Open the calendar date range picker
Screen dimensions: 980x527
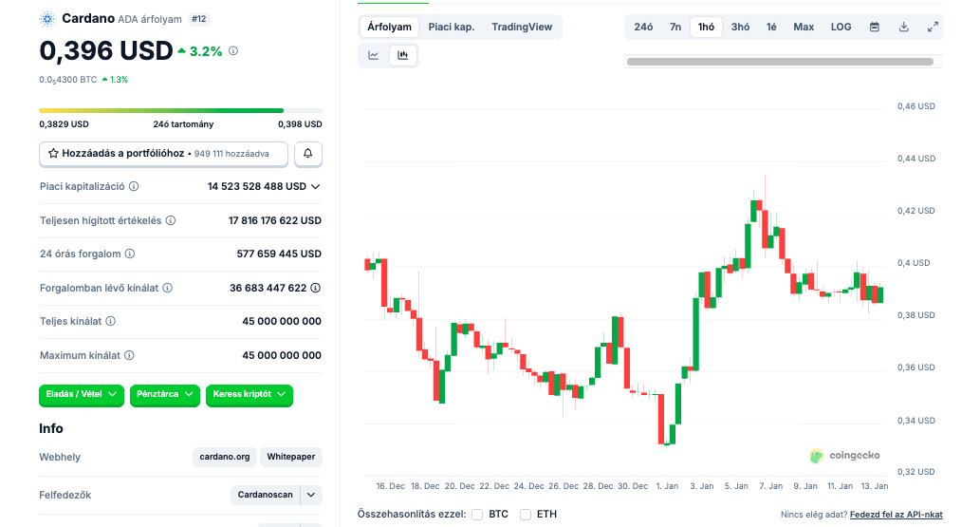tap(875, 27)
